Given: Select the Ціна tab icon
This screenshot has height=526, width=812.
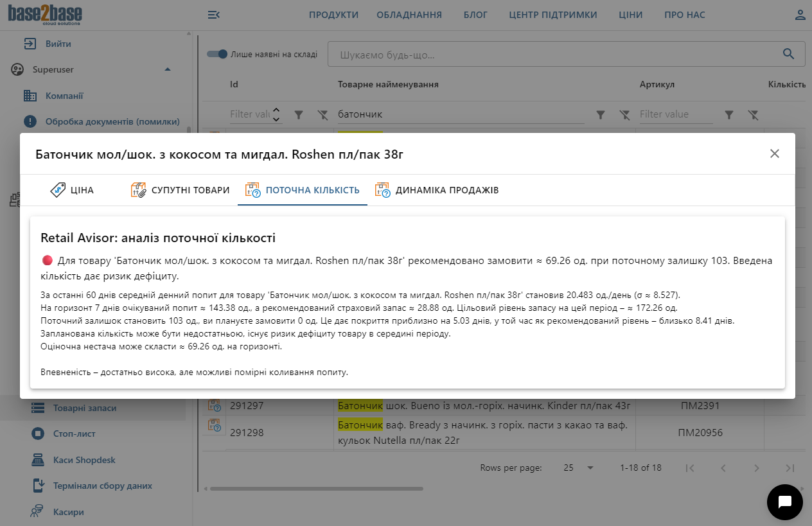Looking at the screenshot, I should [x=57, y=189].
